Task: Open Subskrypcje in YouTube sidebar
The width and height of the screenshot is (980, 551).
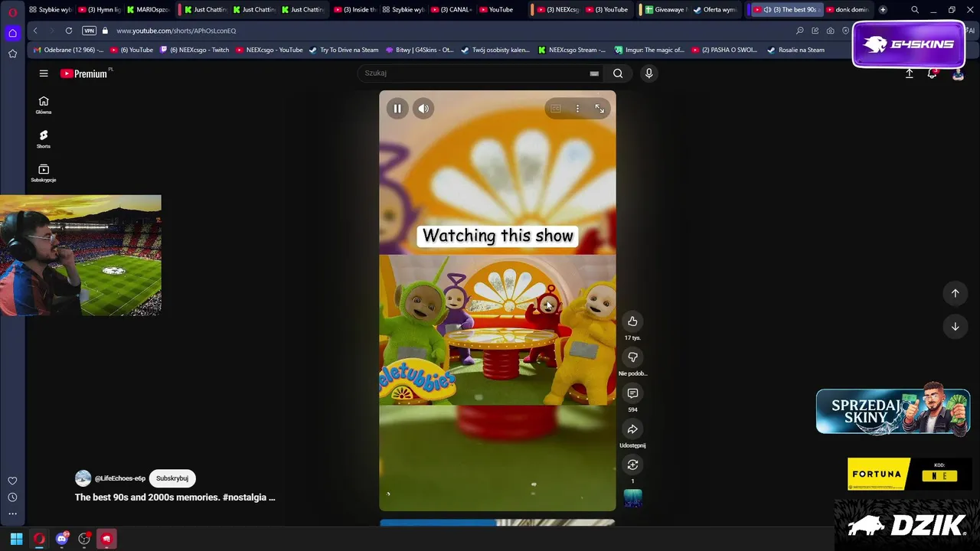Action: click(44, 173)
